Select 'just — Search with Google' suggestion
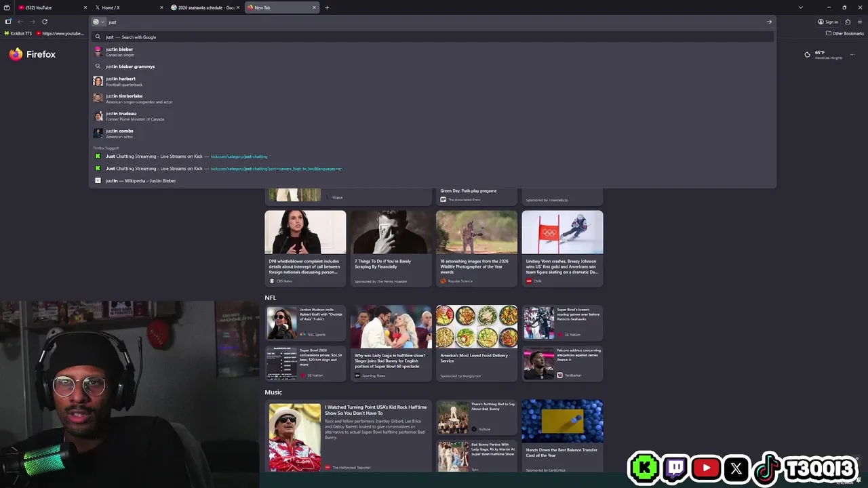This screenshot has width=868, height=488. click(433, 37)
